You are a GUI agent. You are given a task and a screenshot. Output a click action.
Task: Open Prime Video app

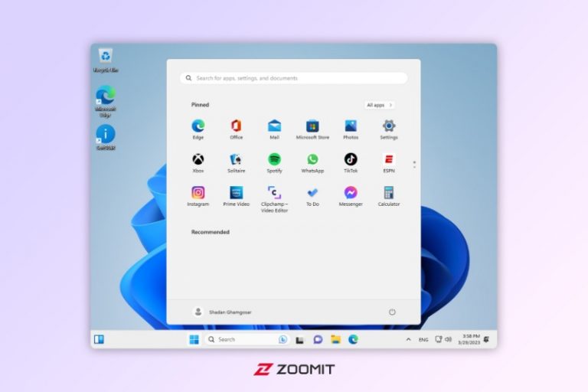pyautogui.click(x=237, y=196)
